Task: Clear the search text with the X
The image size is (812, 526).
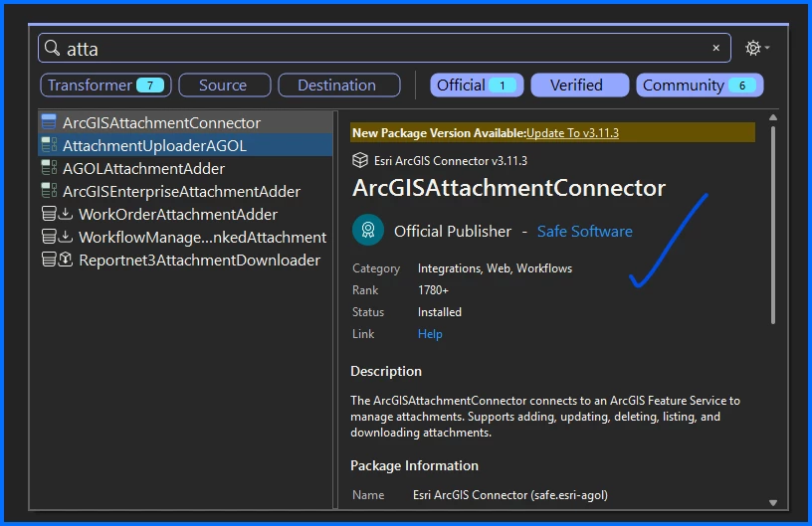Action: (715, 48)
